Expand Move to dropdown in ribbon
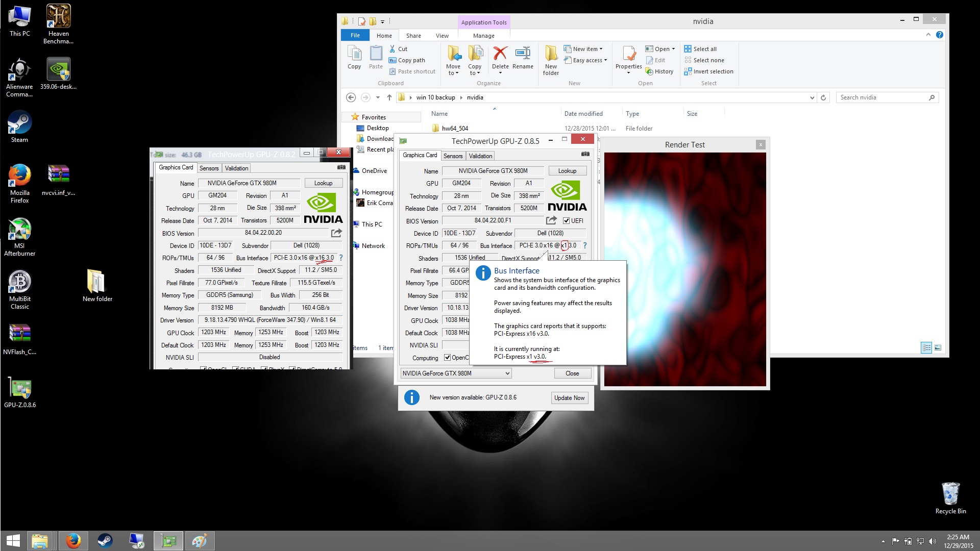This screenshot has height=551, width=980. pos(453,73)
